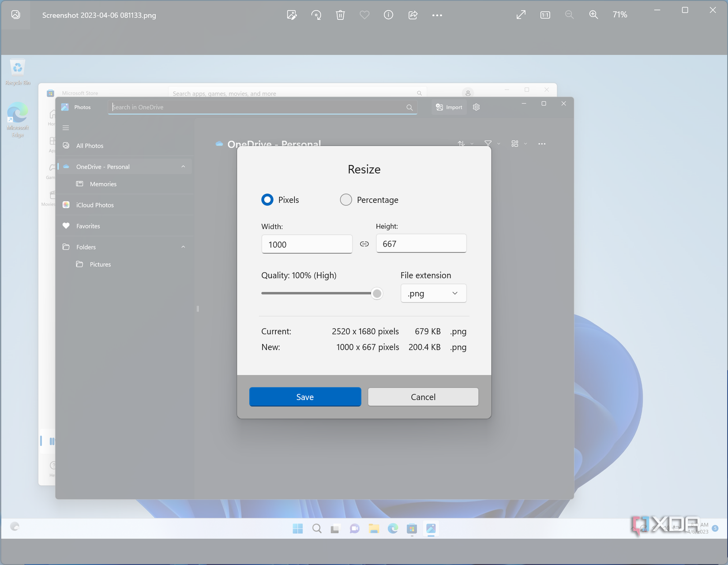The image size is (728, 565).
Task: Open the File extension .png dropdown
Action: tap(433, 293)
